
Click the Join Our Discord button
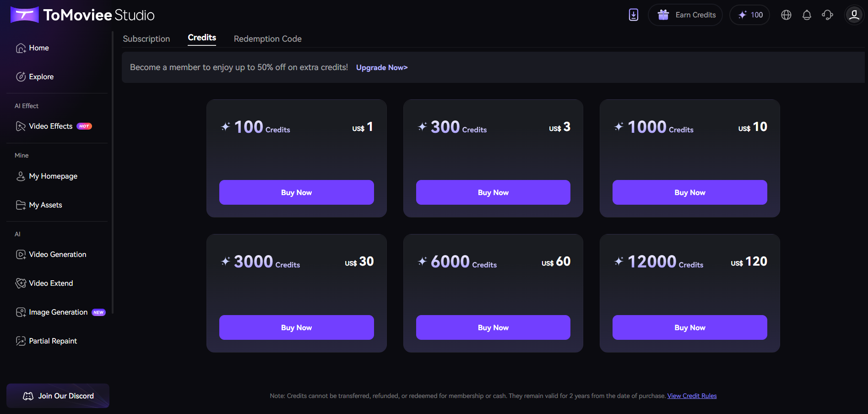(x=58, y=396)
